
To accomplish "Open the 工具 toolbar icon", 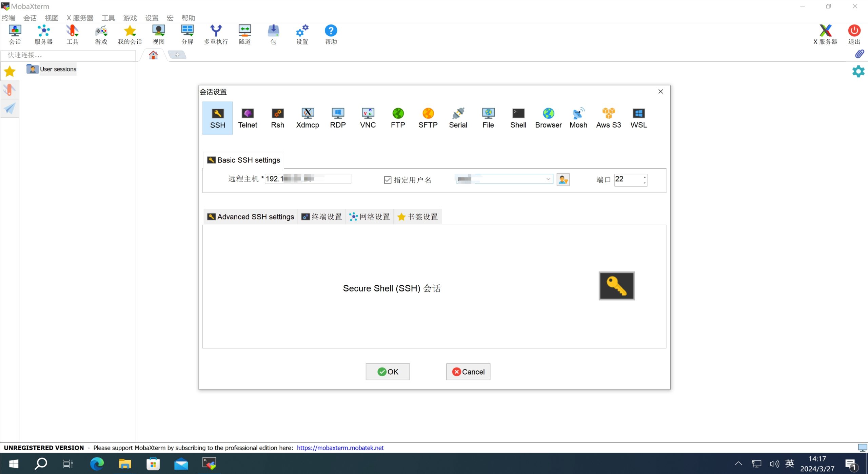I will point(72,35).
